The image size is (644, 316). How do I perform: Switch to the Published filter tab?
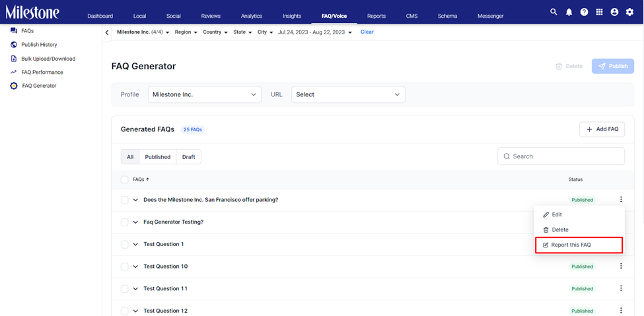tap(158, 157)
